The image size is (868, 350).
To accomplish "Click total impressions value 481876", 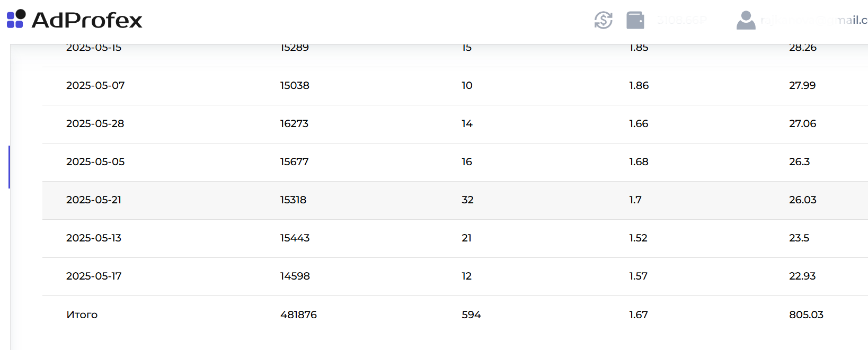I will (x=298, y=315).
